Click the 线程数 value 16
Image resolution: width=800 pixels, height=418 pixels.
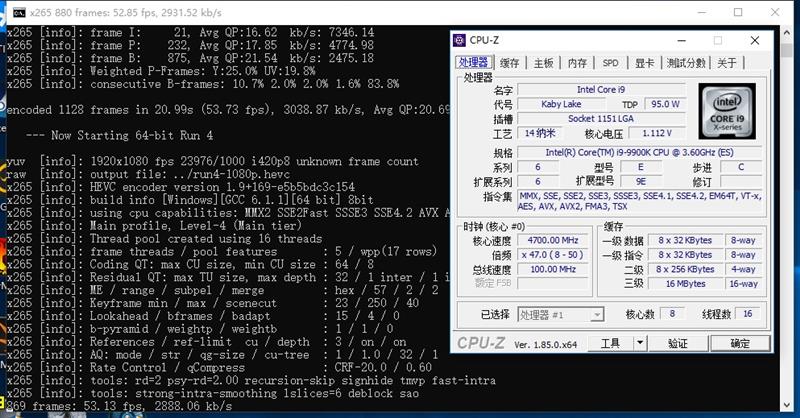pos(747,314)
